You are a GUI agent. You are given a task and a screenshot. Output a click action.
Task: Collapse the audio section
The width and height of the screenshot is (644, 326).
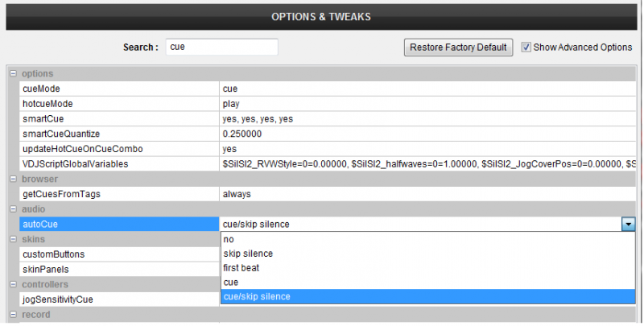pyautogui.click(x=13, y=209)
